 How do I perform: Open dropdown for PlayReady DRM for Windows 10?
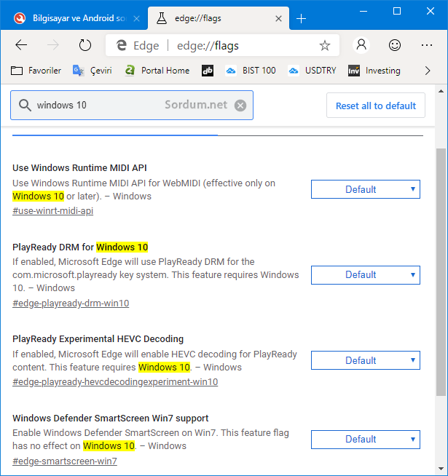(366, 274)
